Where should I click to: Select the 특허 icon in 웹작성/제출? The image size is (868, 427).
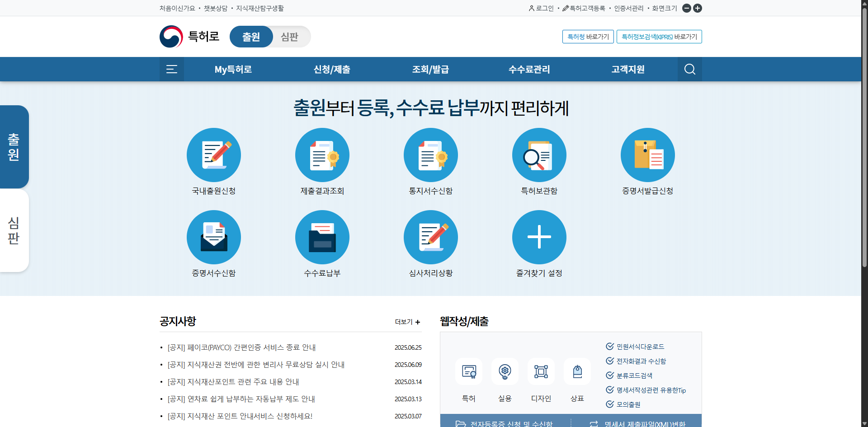469,371
